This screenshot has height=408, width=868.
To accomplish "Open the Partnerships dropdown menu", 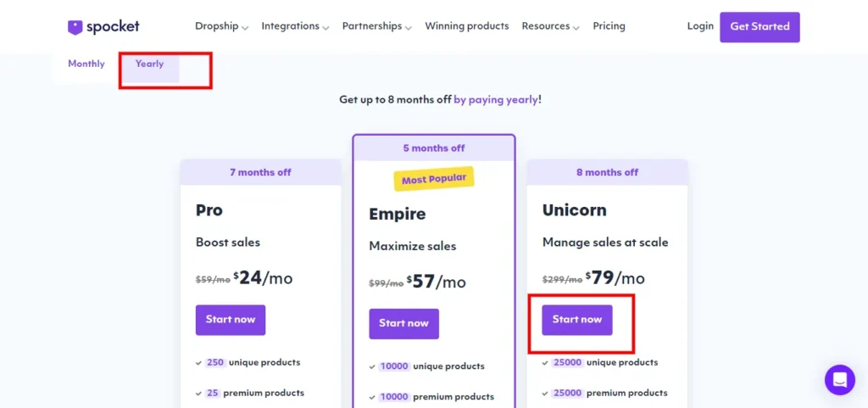I will click(x=376, y=26).
